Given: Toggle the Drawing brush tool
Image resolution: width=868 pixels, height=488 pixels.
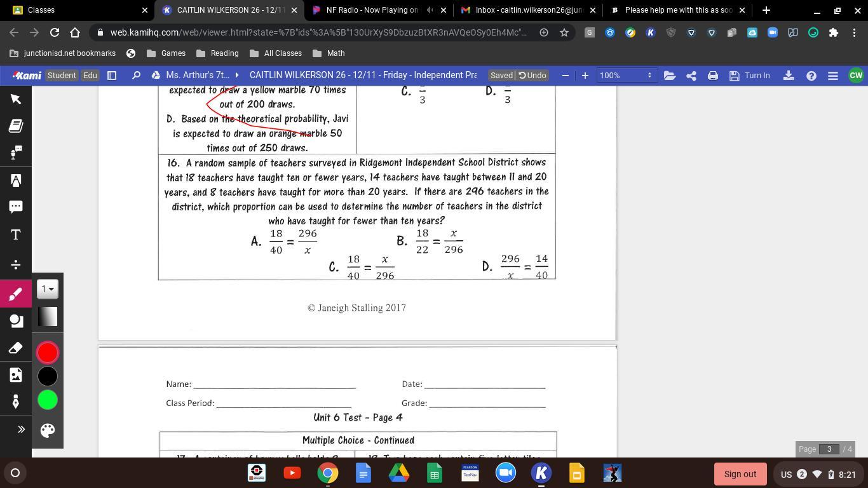Looking at the screenshot, I should coord(16,294).
